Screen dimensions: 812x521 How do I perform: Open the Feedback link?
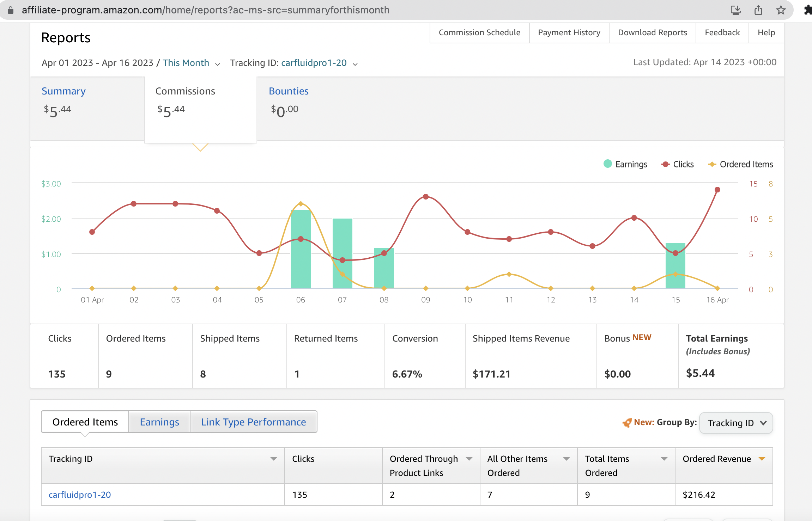coord(722,32)
